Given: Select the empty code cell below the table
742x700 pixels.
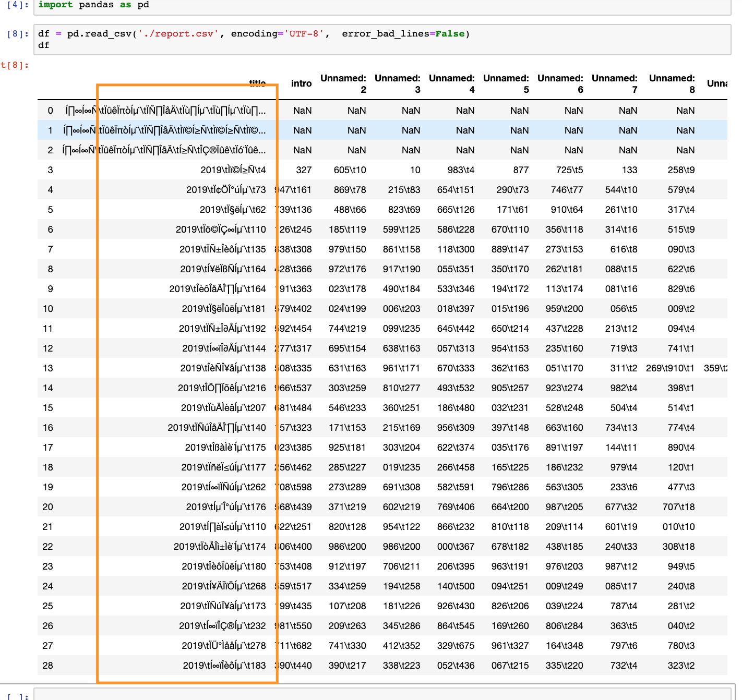Looking at the screenshot, I should pos(382,695).
